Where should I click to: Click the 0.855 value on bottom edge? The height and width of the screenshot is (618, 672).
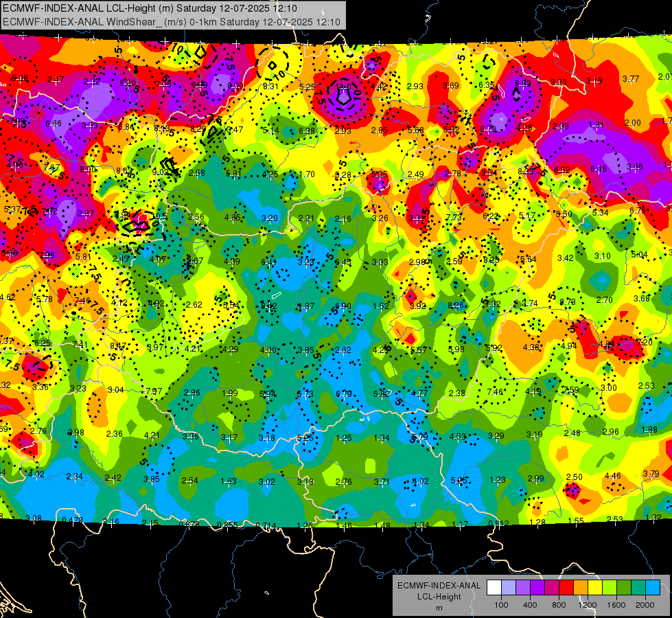coord(228,525)
